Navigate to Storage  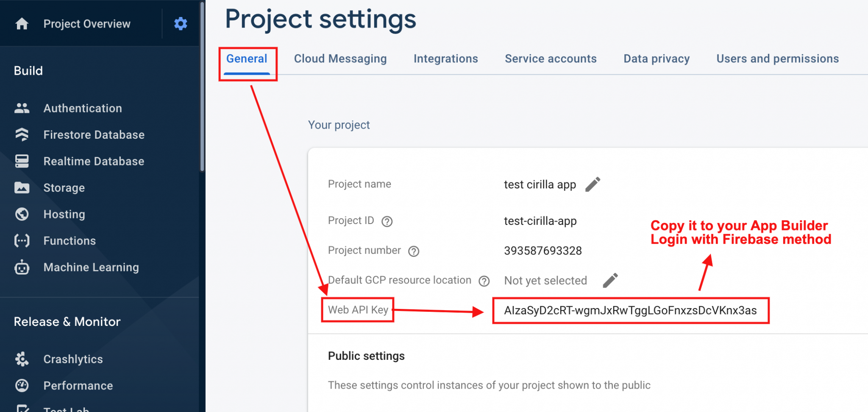pos(64,188)
